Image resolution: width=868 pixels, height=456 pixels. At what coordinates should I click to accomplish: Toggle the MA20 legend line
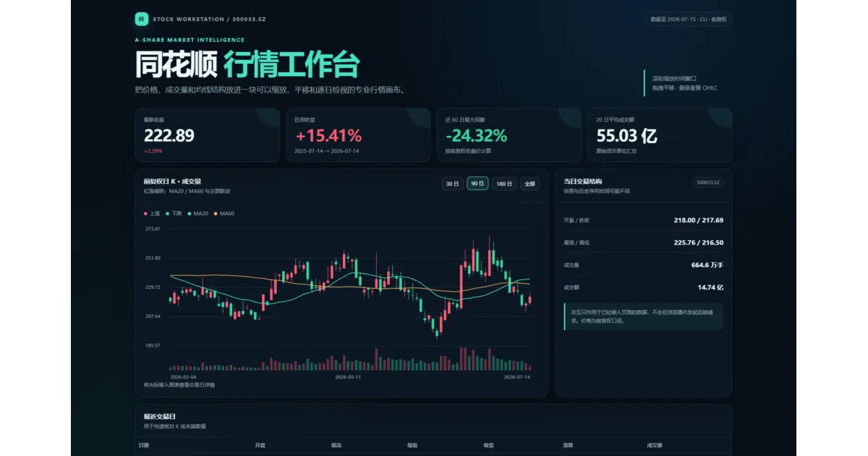(x=197, y=214)
